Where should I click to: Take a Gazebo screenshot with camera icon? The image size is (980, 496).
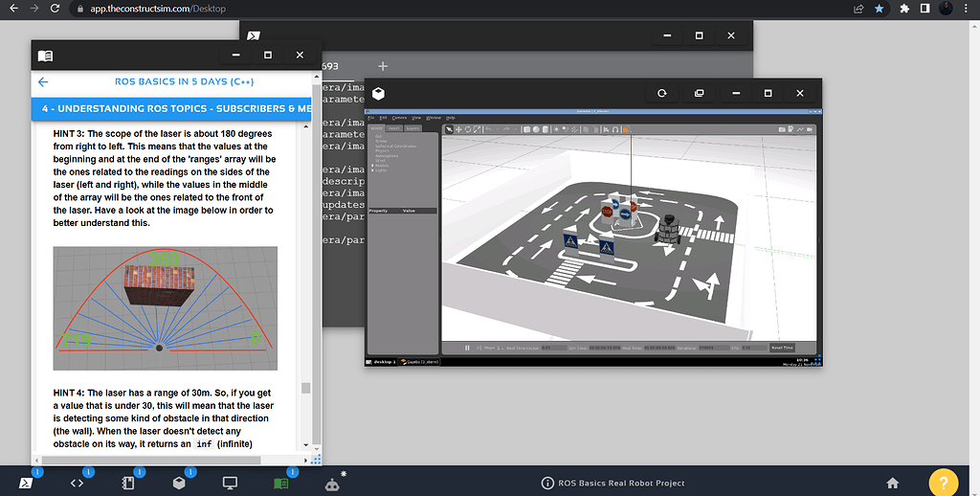point(782,129)
